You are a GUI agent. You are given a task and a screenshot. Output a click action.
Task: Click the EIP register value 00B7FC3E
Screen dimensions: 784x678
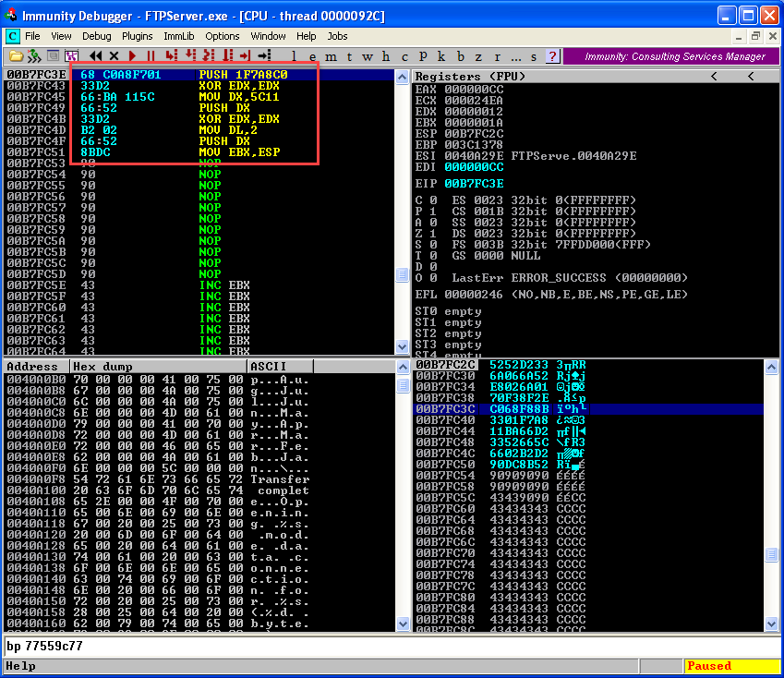(474, 184)
